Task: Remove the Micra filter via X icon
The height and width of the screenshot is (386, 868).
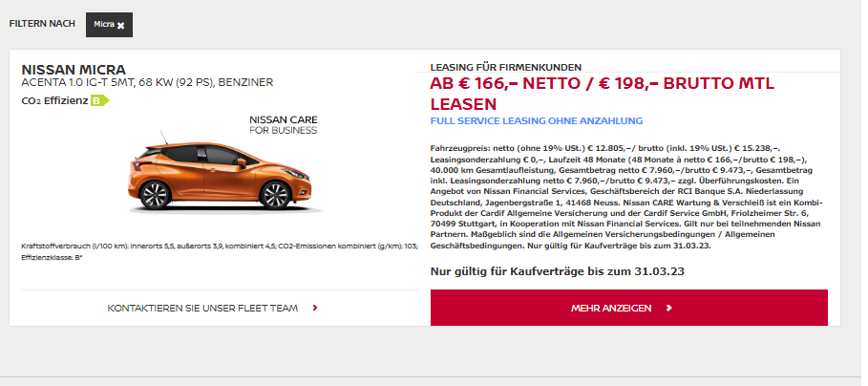Action: 120,25
